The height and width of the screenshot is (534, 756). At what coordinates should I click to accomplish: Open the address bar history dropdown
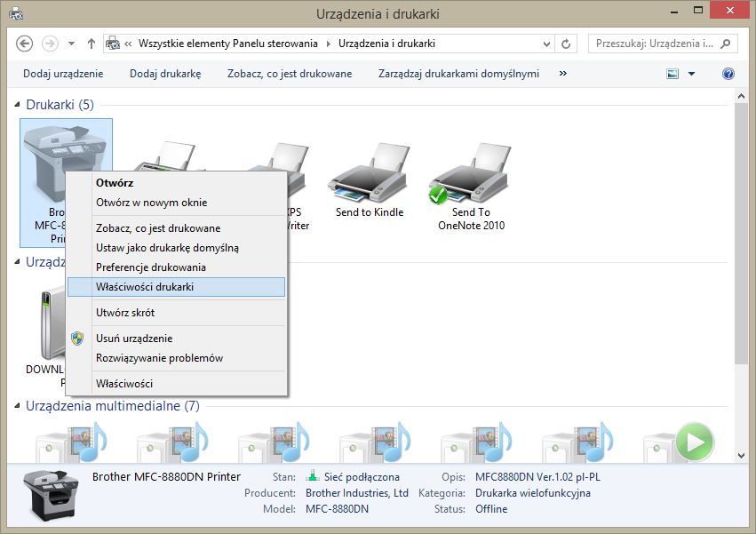(546, 44)
